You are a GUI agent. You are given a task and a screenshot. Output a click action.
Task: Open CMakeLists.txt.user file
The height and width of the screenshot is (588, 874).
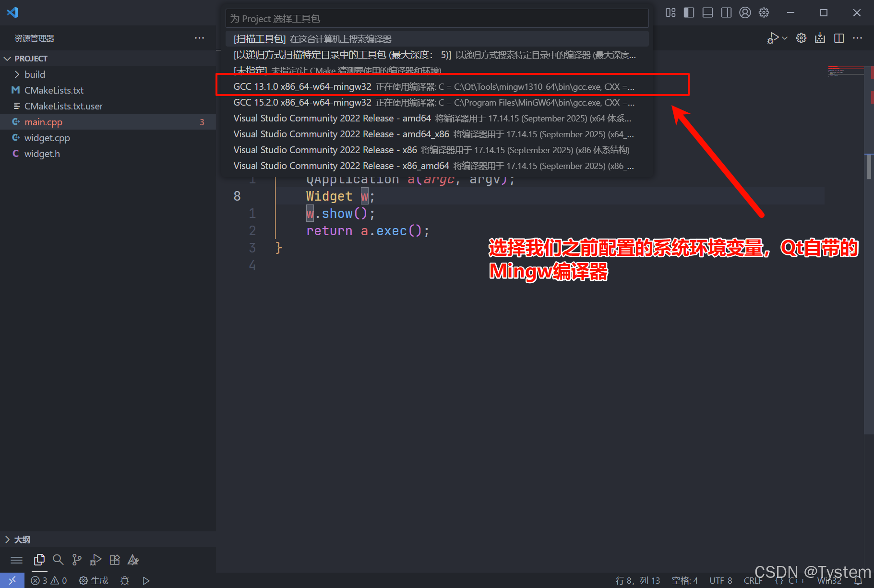[x=108, y=106]
